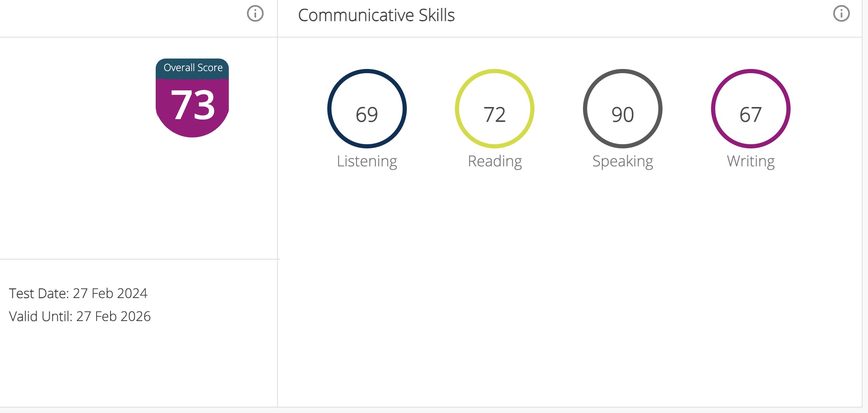This screenshot has width=868, height=413.
Task: Click the Listening score circle 69
Action: click(367, 109)
